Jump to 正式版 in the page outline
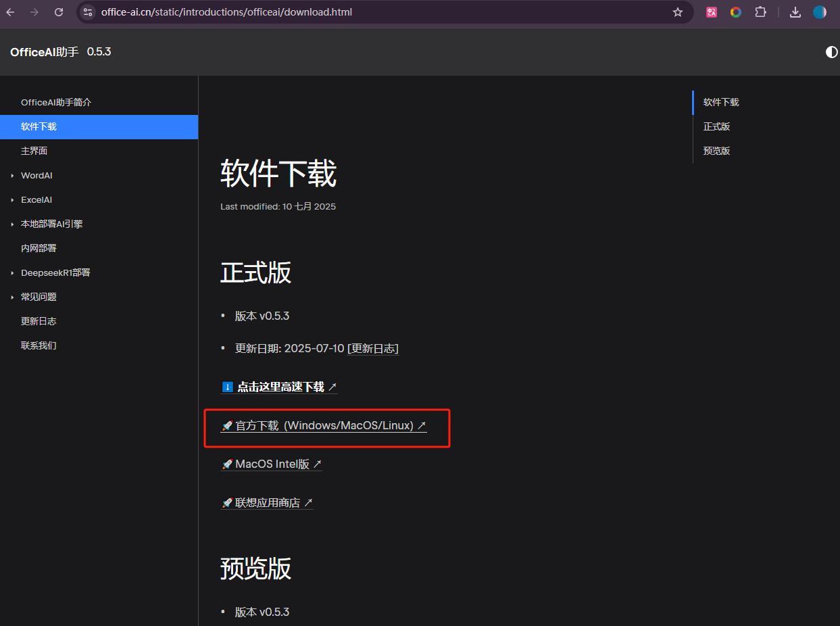840x626 pixels. pos(716,126)
